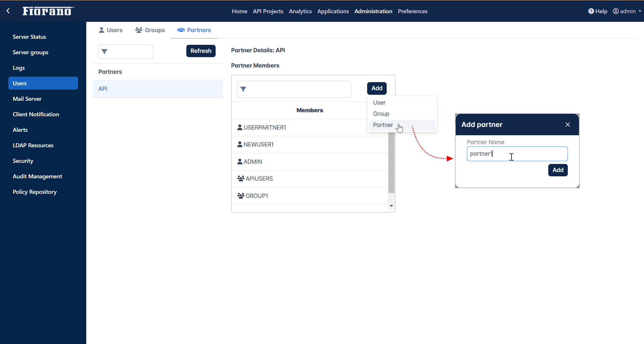Click the back arrow icon beside Fiorano logo
This screenshot has width=644, height=344.
pos(8,11)
